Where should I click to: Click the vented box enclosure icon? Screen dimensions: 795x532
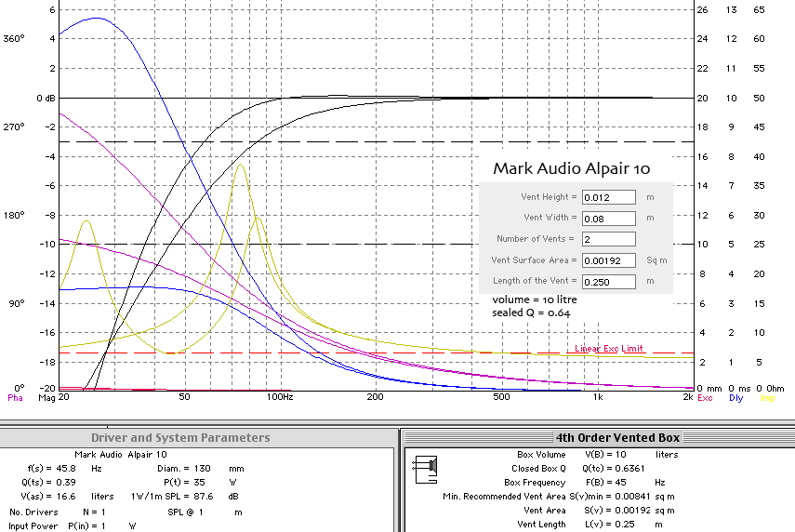[426, 469]
